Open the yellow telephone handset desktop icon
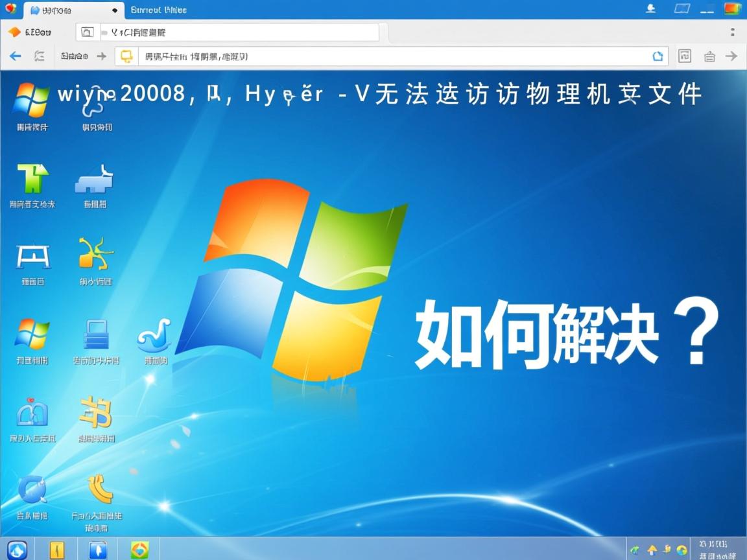 tap(101, 489)
